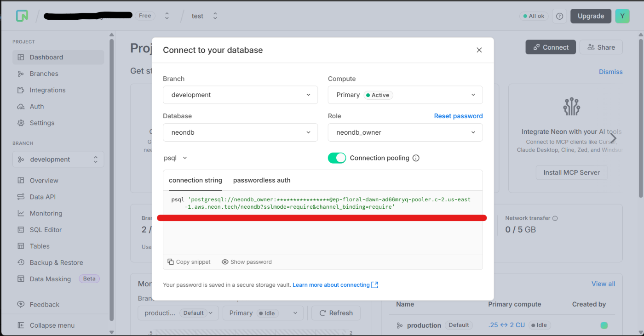
Task: Open Monitoring in the sidebar
Action: (x=46, y=213)
